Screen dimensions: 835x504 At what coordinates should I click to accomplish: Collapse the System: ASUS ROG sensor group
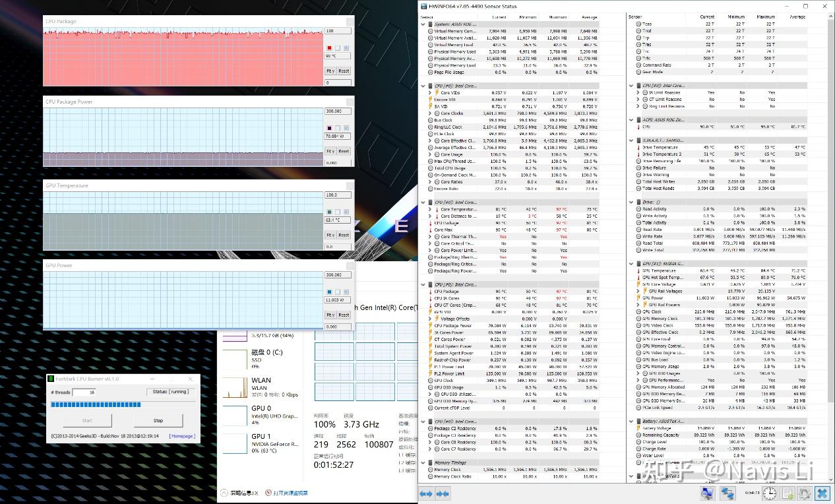point(423,24)
